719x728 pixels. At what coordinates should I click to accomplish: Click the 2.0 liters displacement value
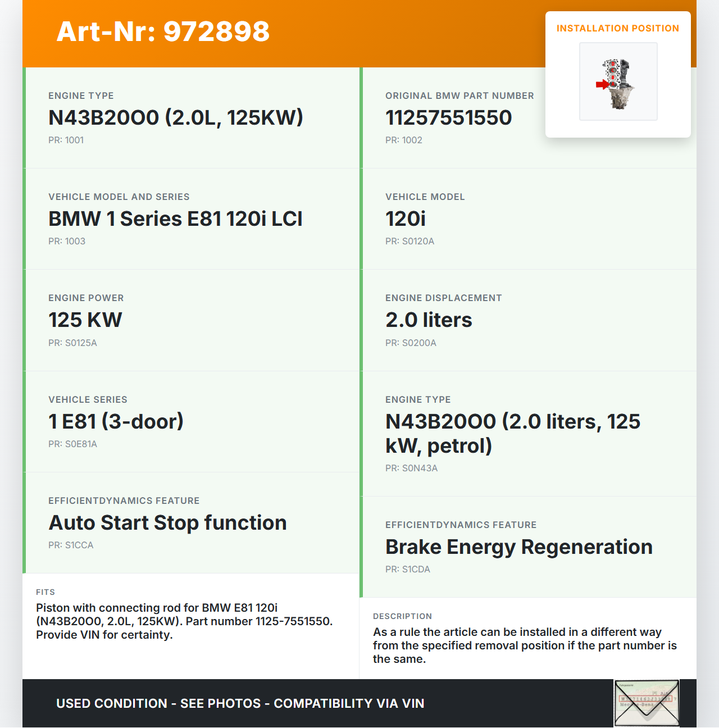click(x=429, y=320)
